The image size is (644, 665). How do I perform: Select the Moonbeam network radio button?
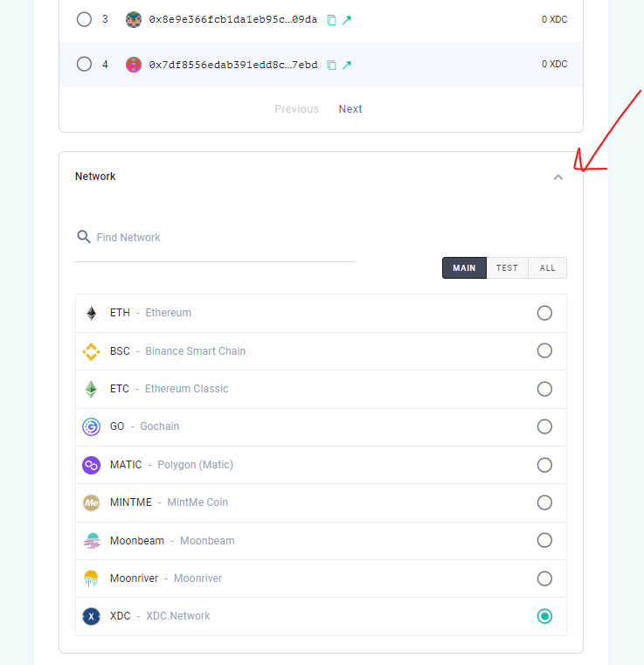coord(544,540)
